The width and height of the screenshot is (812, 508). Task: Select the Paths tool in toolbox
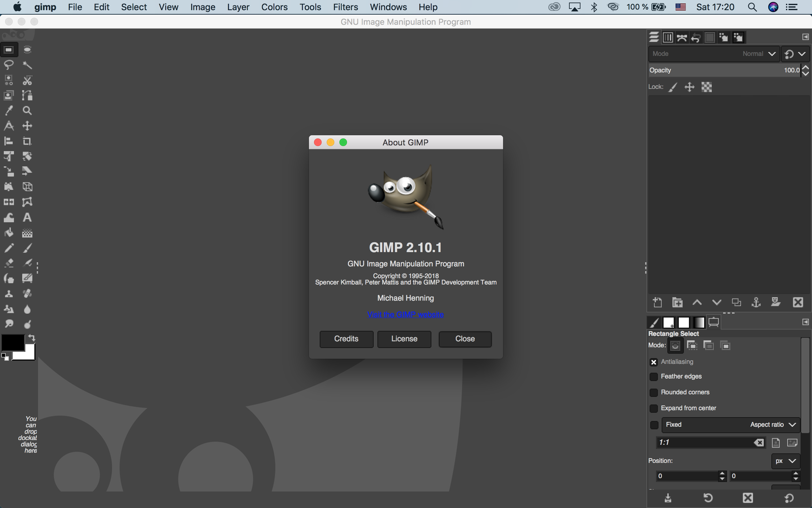27,96
